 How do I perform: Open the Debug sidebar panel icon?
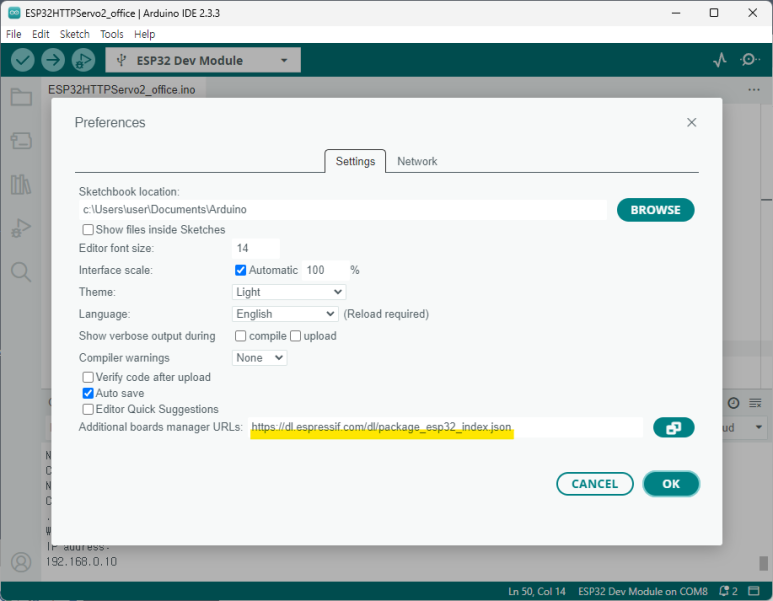[x=21, y=228]
